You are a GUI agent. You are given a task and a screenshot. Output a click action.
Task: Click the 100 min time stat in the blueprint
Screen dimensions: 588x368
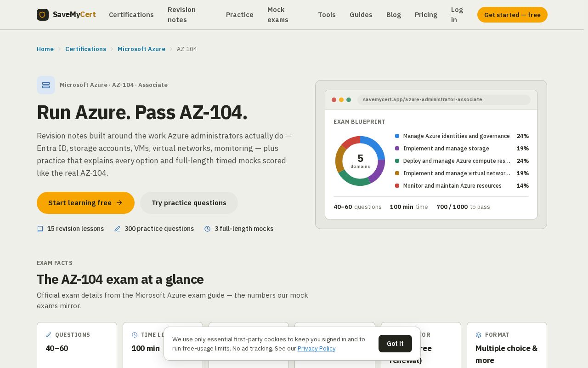[409, 207]
